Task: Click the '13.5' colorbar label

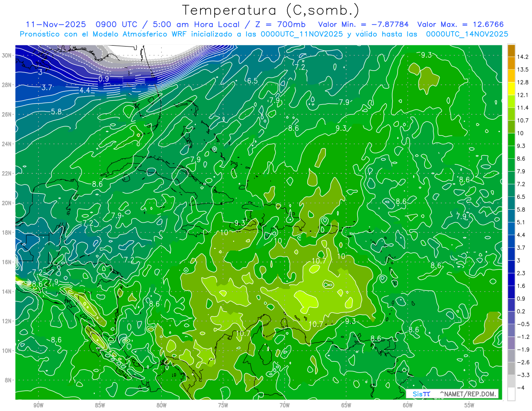Action: coord(523,70)
